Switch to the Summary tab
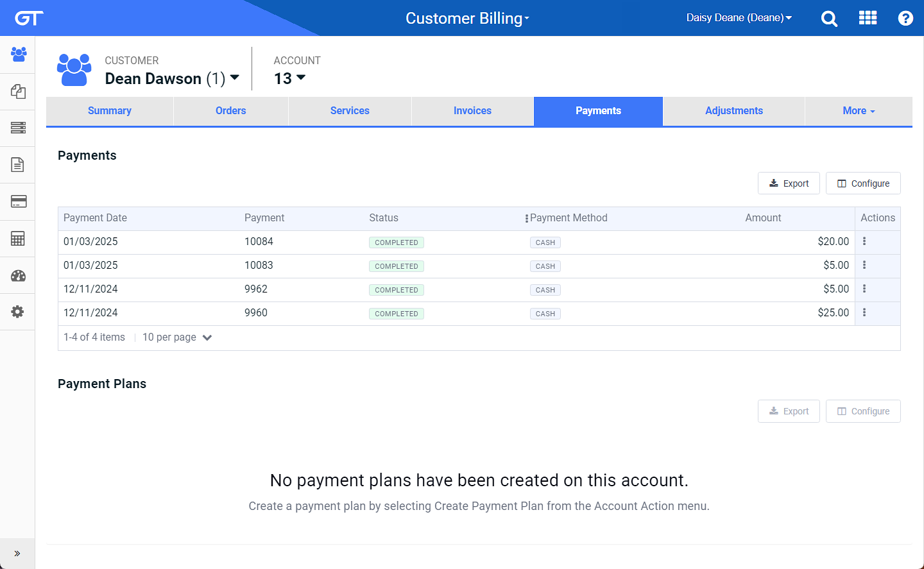Viewport: 924px width, 569px height. click(110, 111)
